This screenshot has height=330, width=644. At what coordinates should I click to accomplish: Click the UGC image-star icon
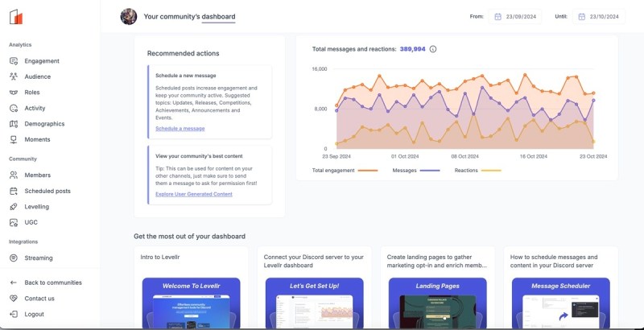(14, 222)
